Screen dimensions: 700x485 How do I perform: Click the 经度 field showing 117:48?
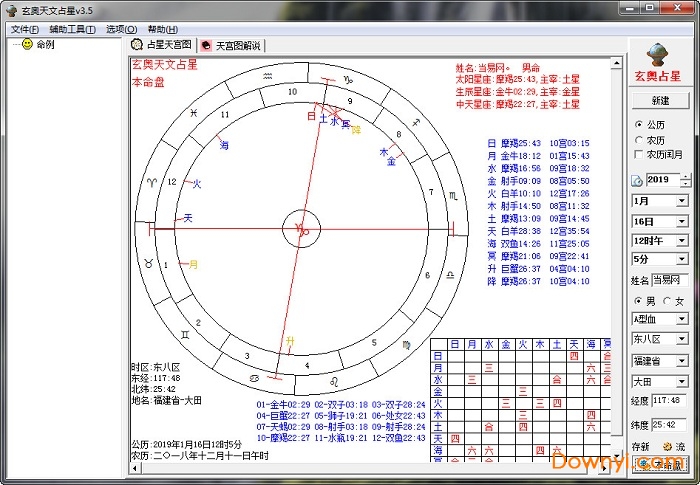pyautogui.click(x=669, y=400)
